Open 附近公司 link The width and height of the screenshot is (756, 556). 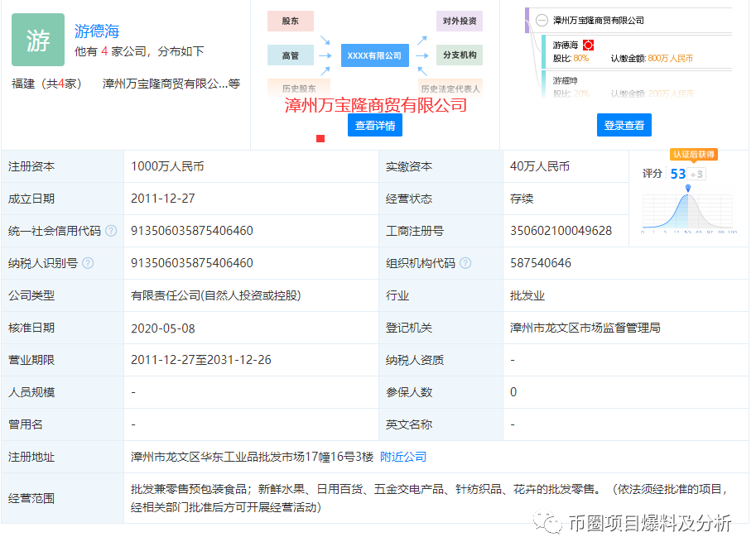pyautogui.click(x=403, y=457)
